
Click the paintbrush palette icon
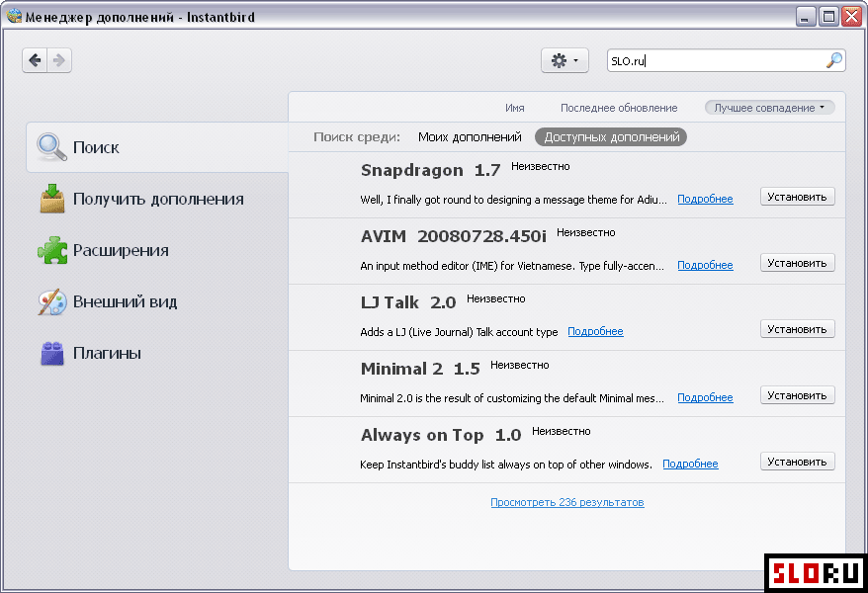click(52, 301)
